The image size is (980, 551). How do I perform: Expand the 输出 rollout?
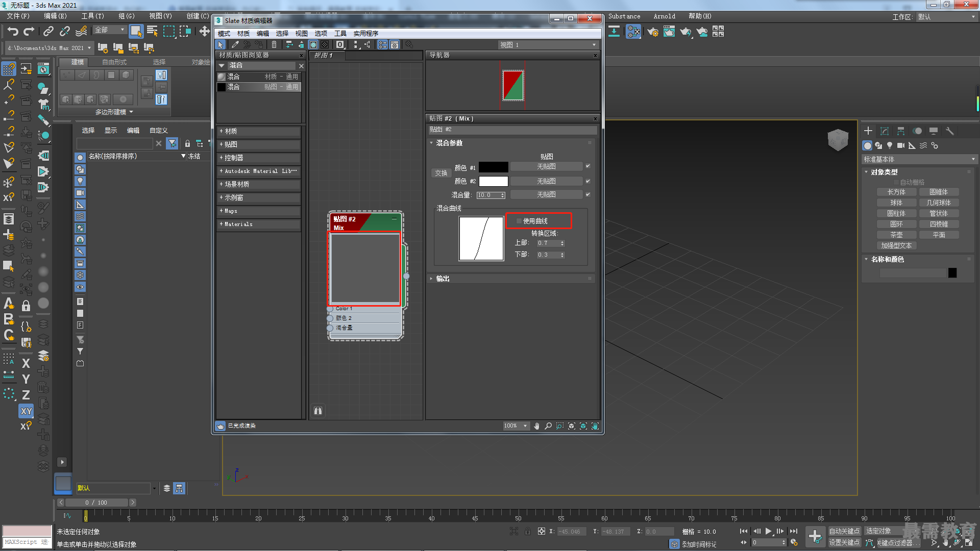click(x=511, y=279)
